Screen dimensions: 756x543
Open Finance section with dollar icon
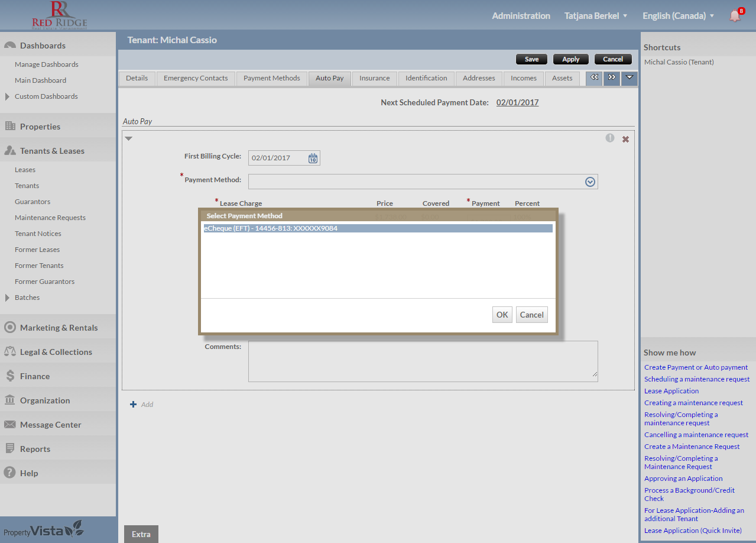35,376
